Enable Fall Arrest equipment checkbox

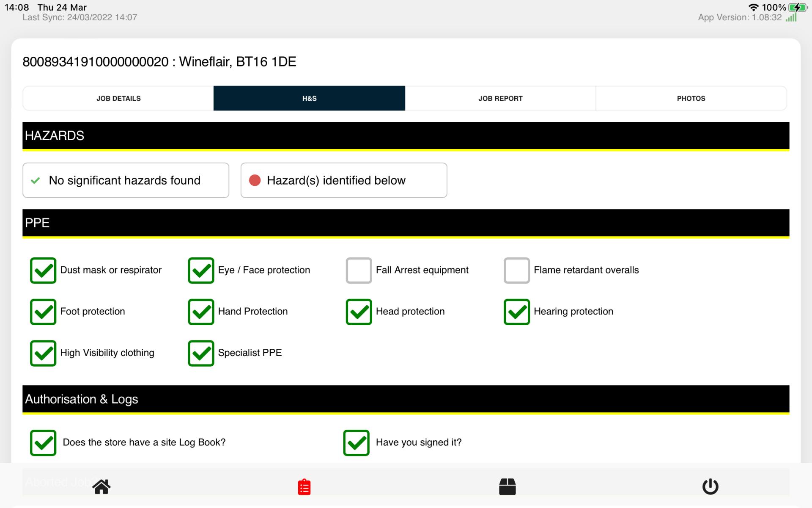359,271
